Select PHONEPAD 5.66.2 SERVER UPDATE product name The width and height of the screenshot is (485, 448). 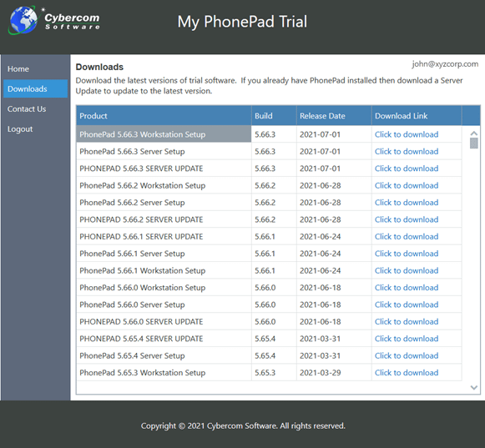(x=141, y=219)
